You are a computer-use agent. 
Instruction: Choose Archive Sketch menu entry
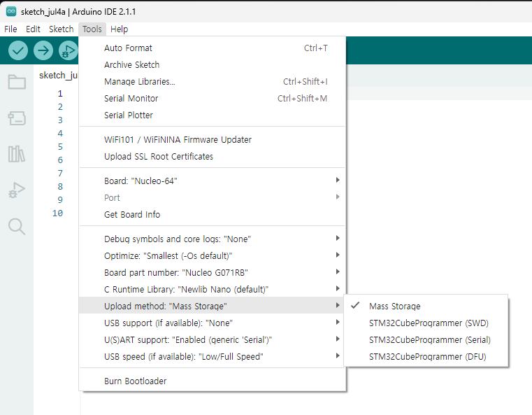(x=213, y=64)
